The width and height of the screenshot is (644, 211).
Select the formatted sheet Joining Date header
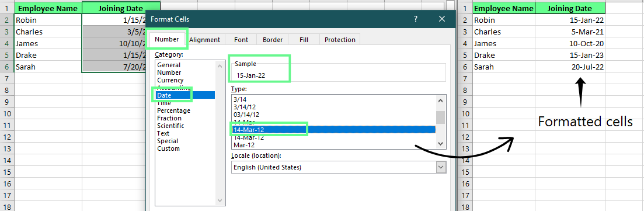(570, 8)
